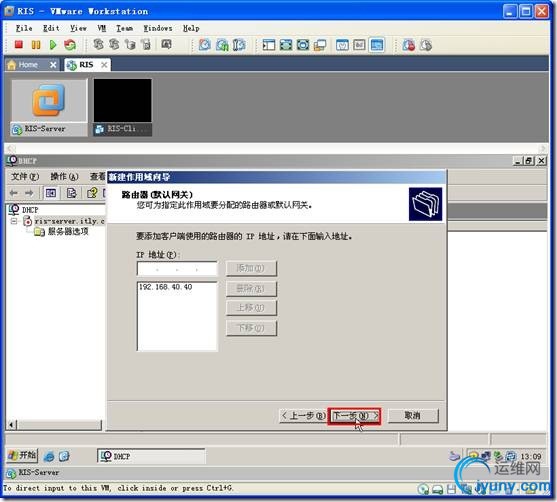Image resolution: width=557 pixels, height=502 pixels.
Task: Click the Show Sidebar toolbar icon
Action: pos(269,45)
